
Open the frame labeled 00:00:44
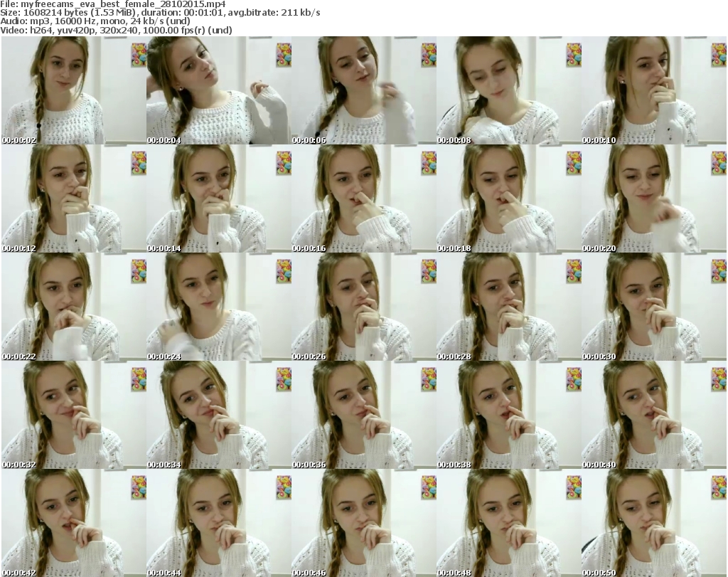point(219,523)
